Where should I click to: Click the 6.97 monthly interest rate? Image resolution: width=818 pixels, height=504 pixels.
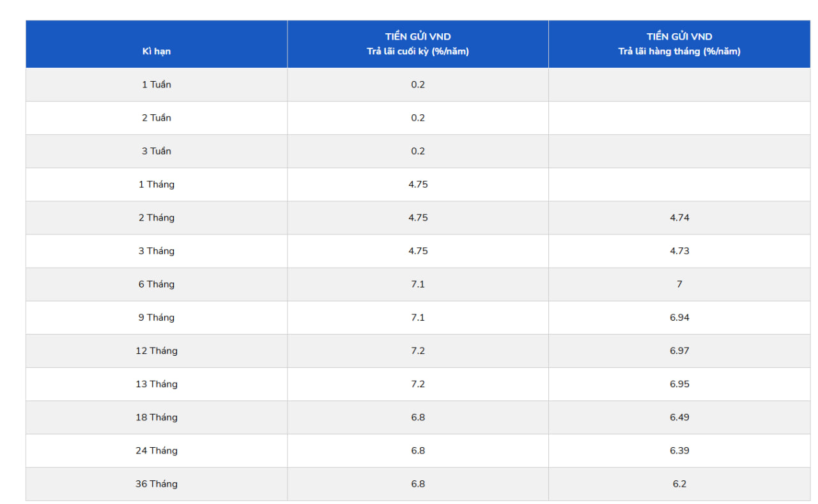[x=679, y=350]
